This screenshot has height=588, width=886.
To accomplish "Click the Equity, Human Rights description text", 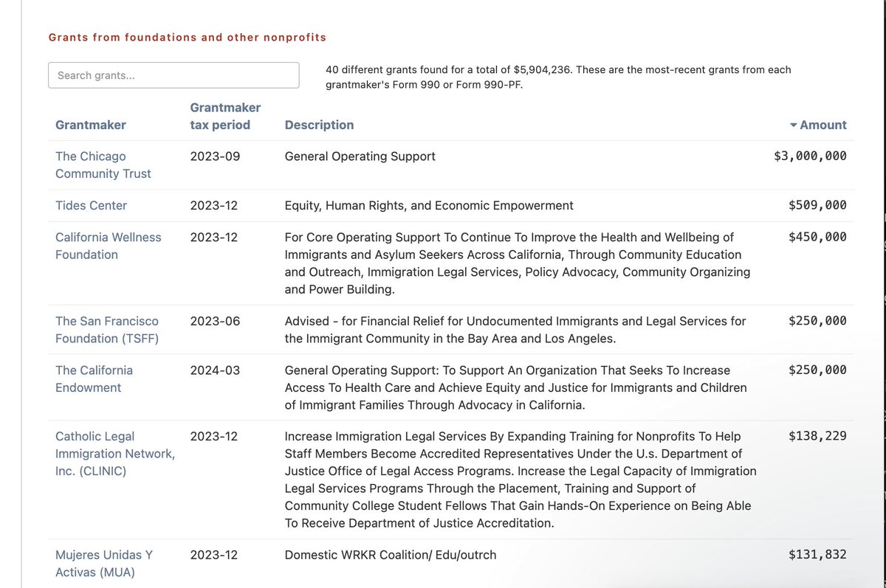I will (428, 205).
